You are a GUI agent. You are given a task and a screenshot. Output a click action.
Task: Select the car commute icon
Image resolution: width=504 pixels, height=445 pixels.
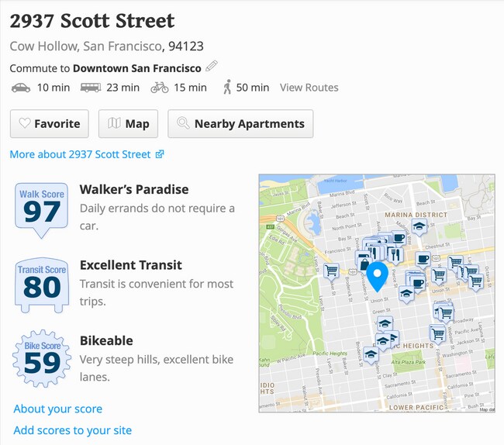(21, 88)
